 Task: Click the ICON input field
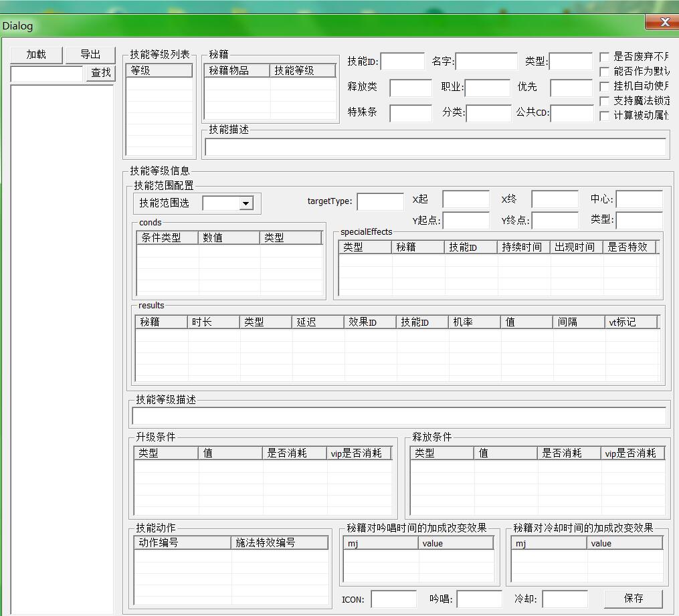click(393, 599)
